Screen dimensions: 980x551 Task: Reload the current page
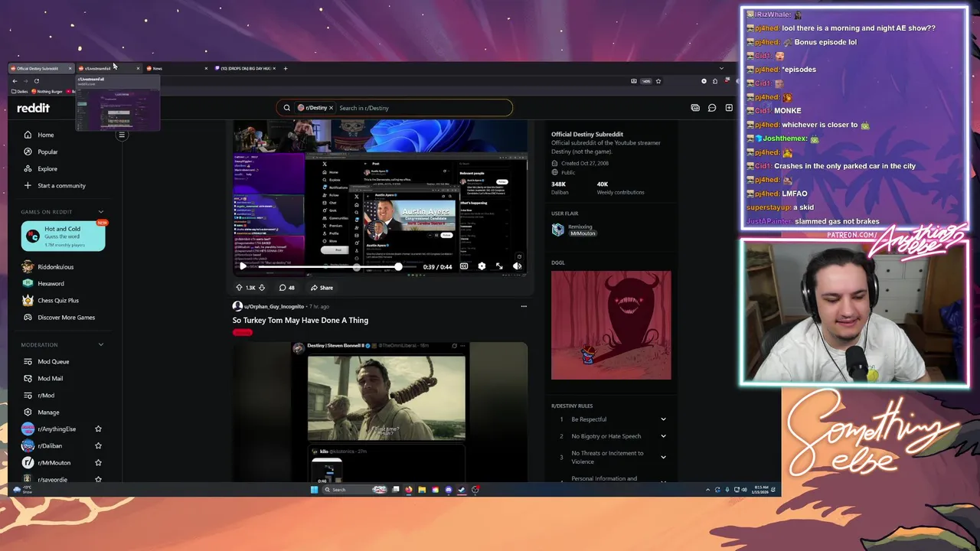36,81
